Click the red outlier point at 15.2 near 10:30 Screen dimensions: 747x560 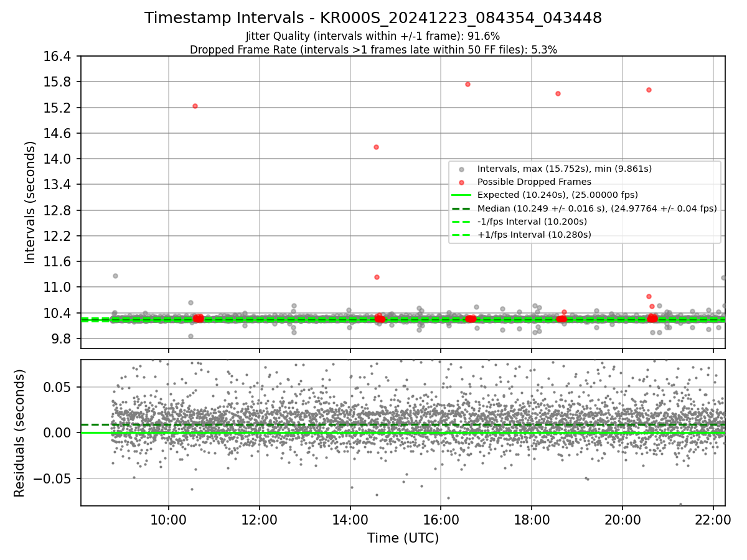click(195, 106)
